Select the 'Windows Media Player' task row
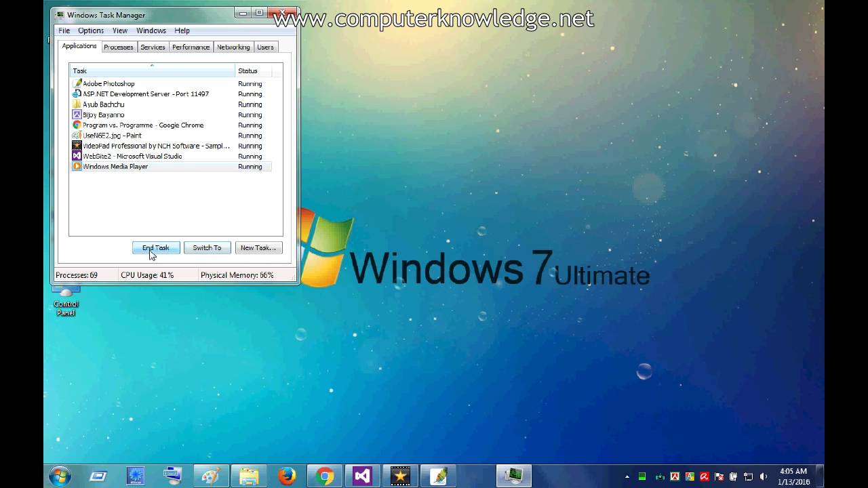The height and width of the screenshot is (488, 868). pyautogui.click(x=171, y=167)
